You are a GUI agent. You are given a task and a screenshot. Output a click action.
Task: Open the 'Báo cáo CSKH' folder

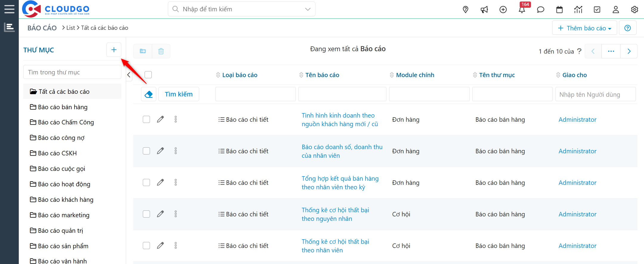pos(57,153)
